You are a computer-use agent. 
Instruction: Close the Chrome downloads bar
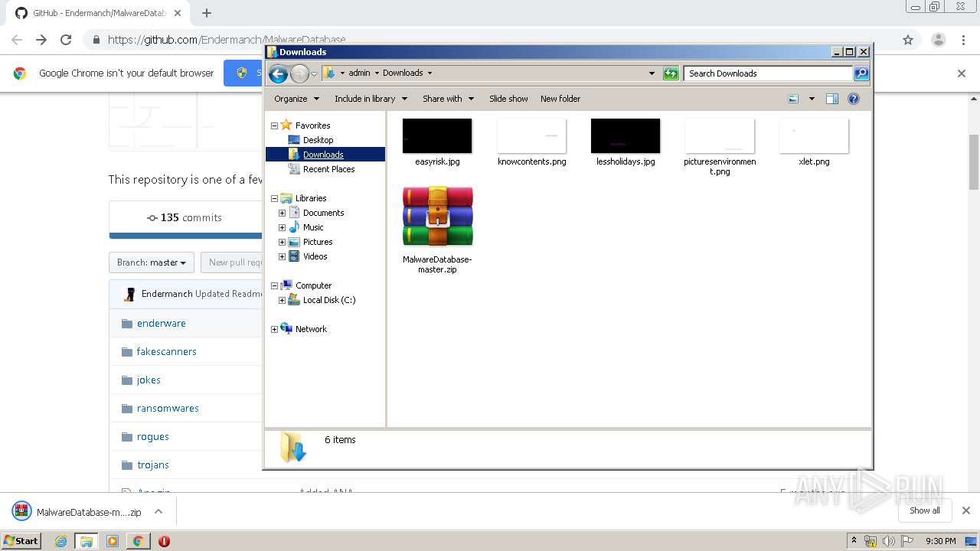click(965, 510)
